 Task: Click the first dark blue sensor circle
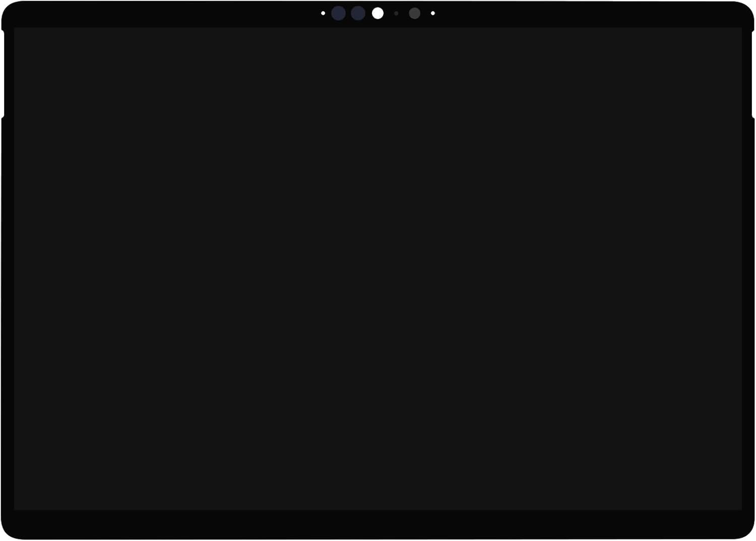tap(339, 14)
